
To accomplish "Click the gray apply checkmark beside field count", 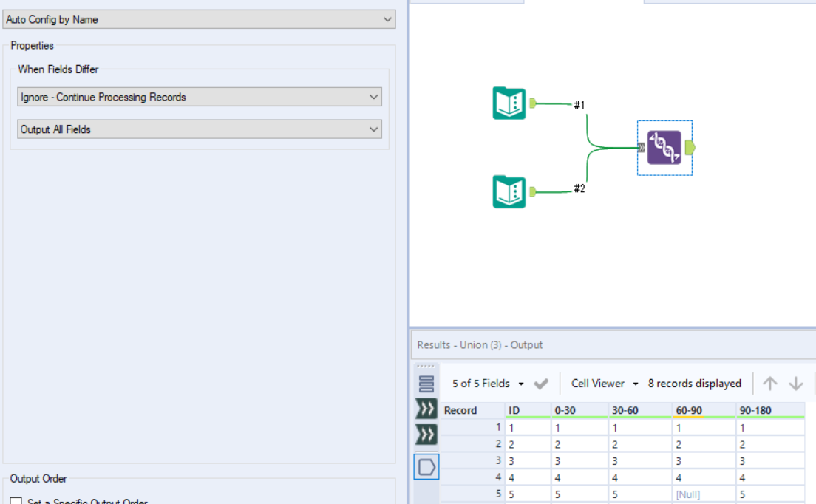I will (540, 384).
